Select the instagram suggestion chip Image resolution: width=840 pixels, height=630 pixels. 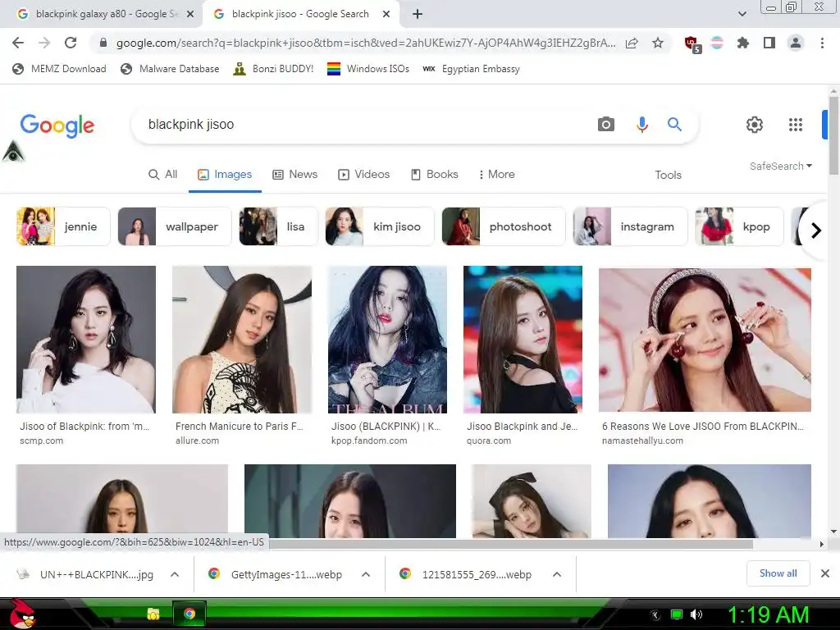click(x=630, y=226)
